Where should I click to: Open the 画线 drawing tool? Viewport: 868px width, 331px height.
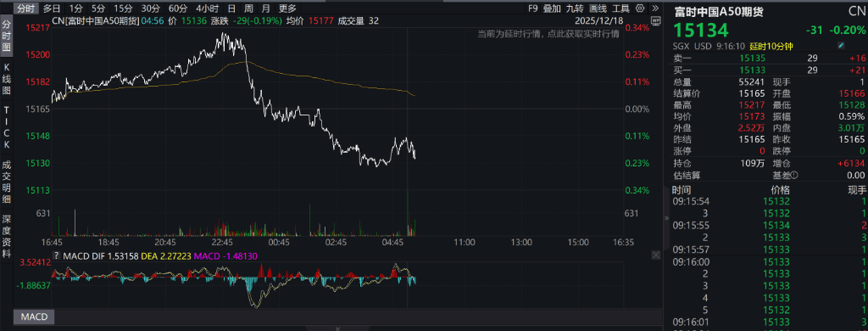[x=598, y=8]
